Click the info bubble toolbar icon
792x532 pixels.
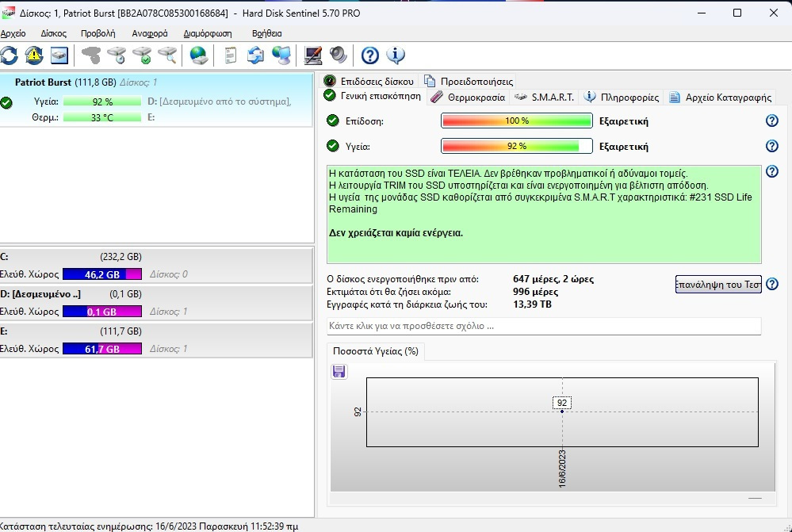click(396, 55)
